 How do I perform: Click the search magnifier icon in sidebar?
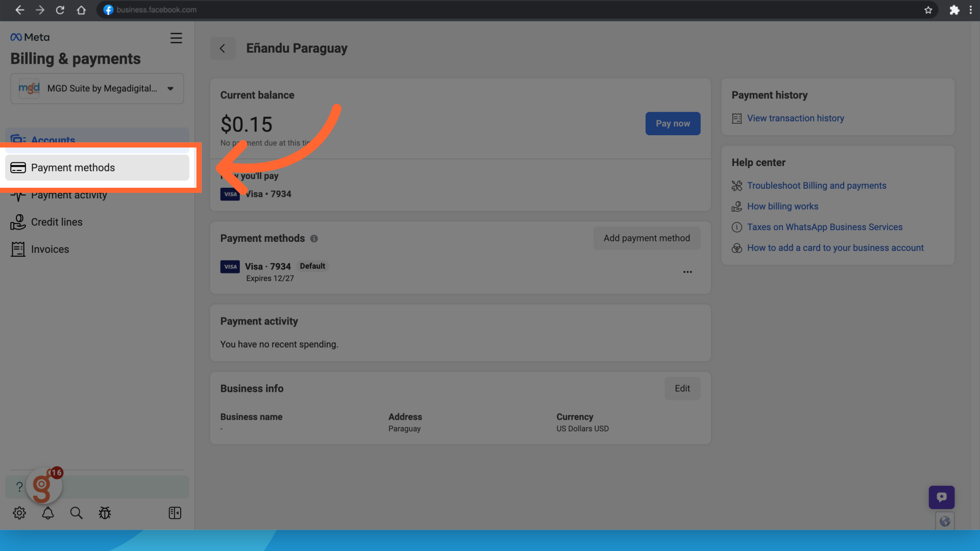[x=76, y=513]
